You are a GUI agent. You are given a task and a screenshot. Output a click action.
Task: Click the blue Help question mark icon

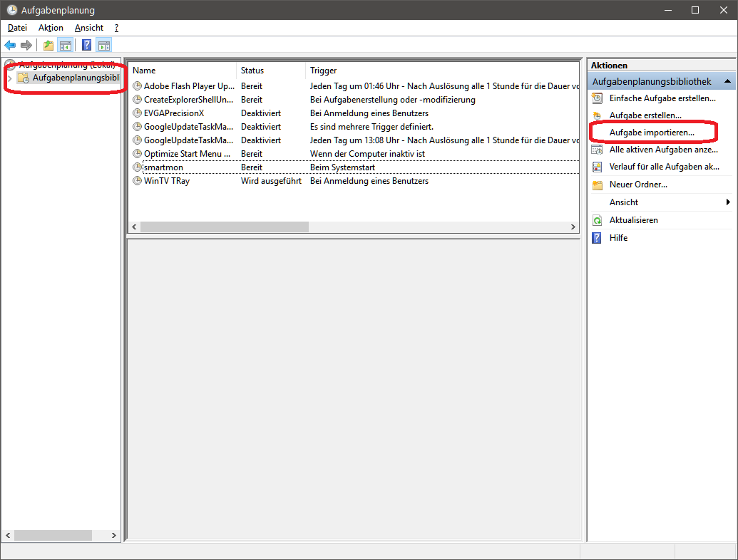(86, 45)
